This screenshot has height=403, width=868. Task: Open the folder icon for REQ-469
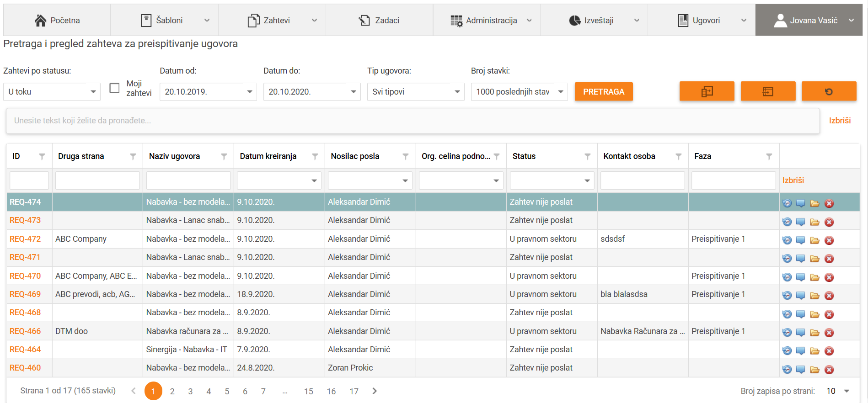tap(814, 296)
